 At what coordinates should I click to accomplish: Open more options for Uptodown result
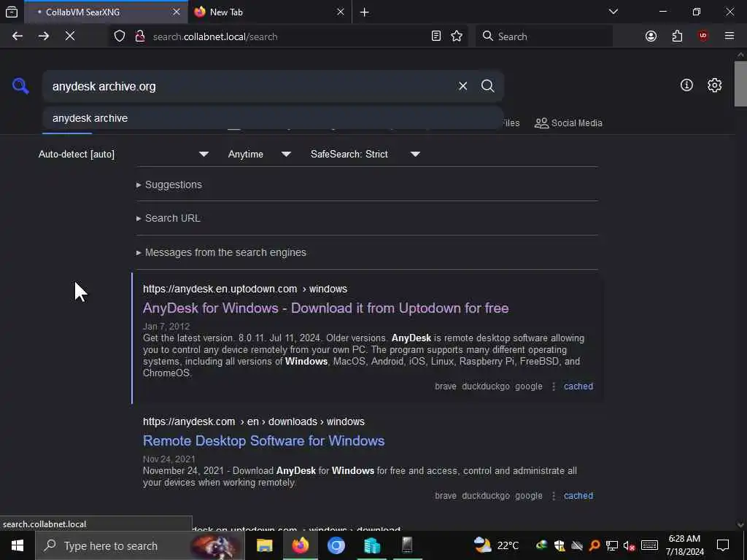553,386
